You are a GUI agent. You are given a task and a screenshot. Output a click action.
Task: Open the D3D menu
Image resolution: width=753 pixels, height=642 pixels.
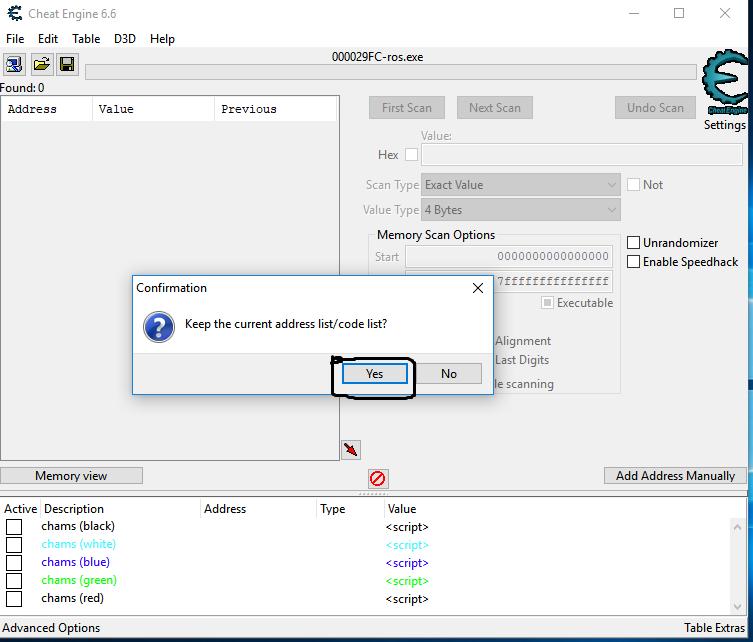[125, 39]
